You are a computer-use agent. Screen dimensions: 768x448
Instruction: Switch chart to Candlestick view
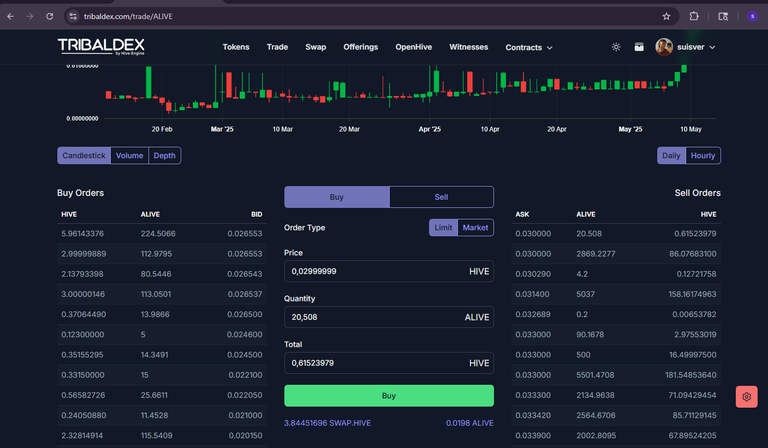(x=84, y=156)
